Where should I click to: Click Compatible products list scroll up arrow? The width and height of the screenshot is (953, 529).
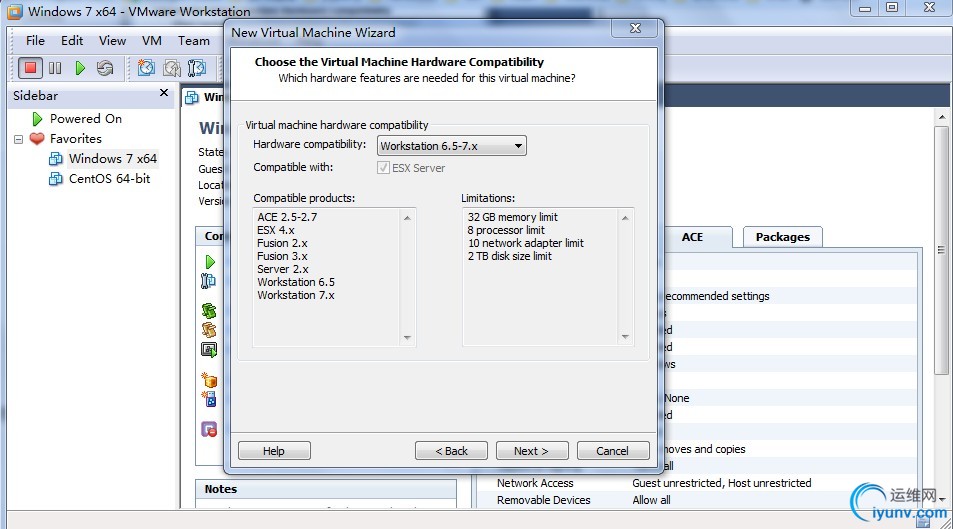click(x=407, y=218)
